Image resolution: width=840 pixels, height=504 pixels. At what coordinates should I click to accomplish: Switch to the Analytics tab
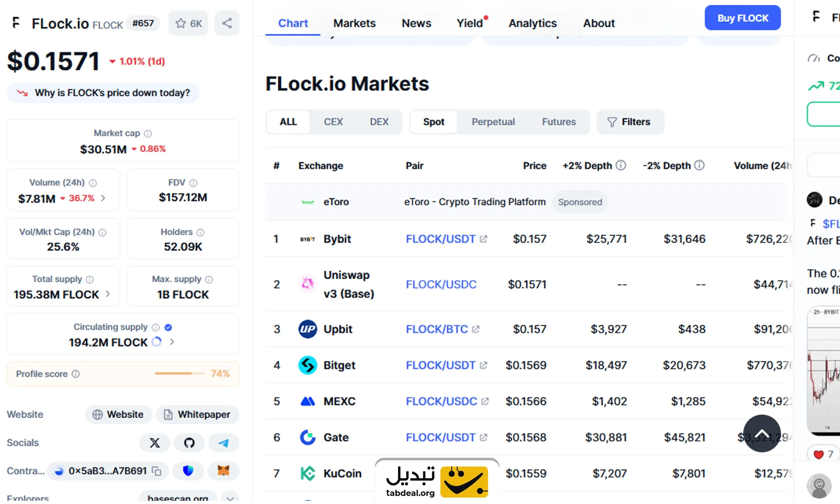click(x=532, y=23)
